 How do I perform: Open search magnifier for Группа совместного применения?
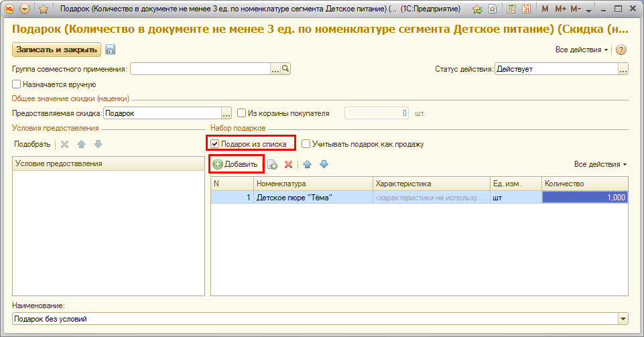(x=285, y=68)
